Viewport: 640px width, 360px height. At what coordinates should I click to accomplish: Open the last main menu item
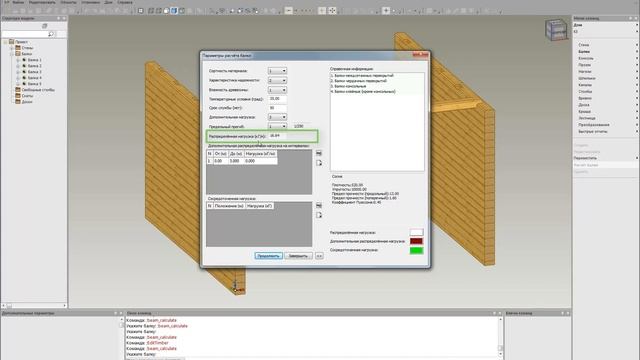(124, 2)
